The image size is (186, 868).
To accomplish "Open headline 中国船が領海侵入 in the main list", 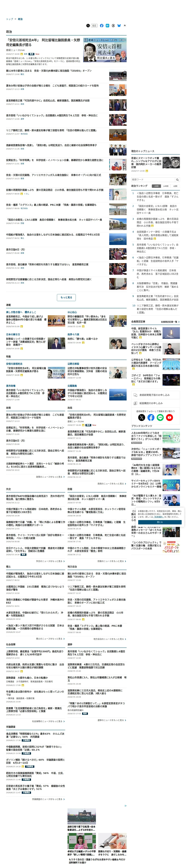I will pos(53,235).
